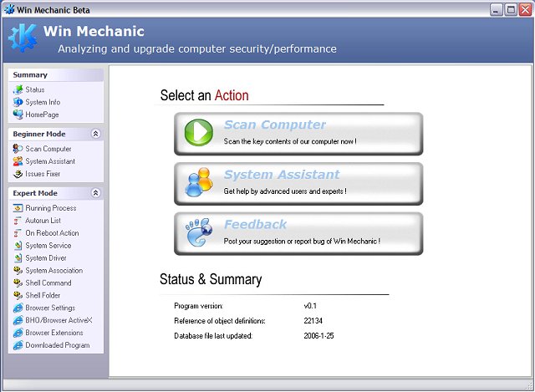Open the Autorun List entry
This screenshot has height=392, width=535.
43,221
